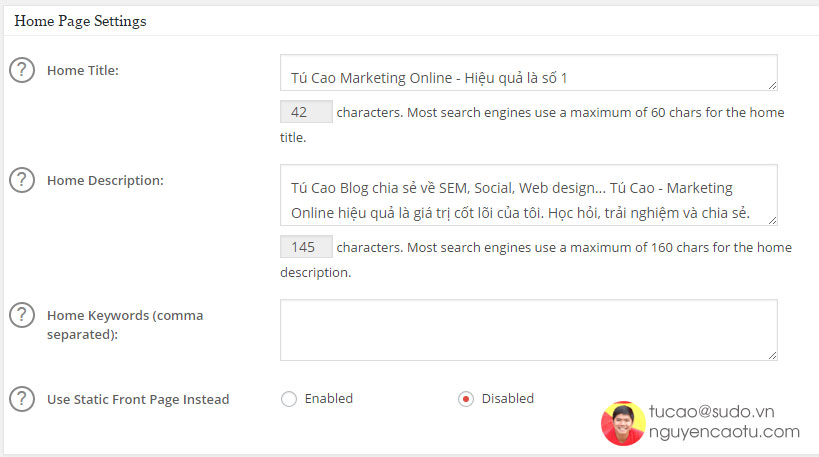This screenshot has width=819, height=457.
Task: Click the Home Page Settings section header
Action: click(80, 21)
